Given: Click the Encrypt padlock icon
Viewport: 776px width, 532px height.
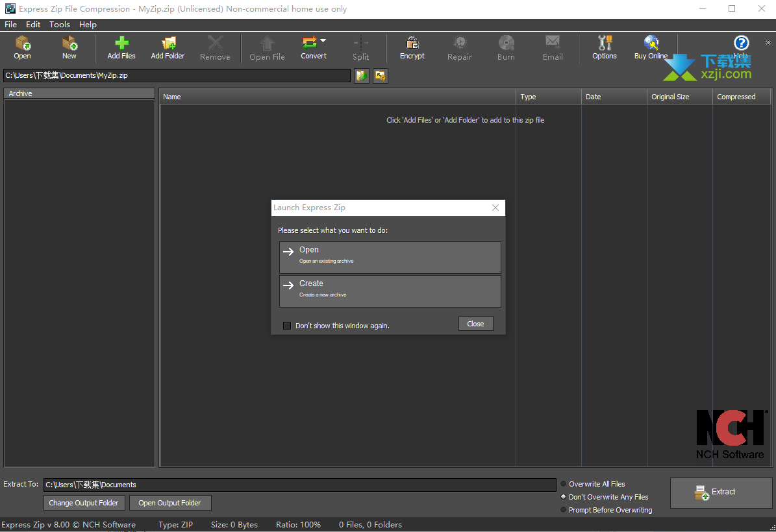Looking at the screenshot, I should click(412, 43).
